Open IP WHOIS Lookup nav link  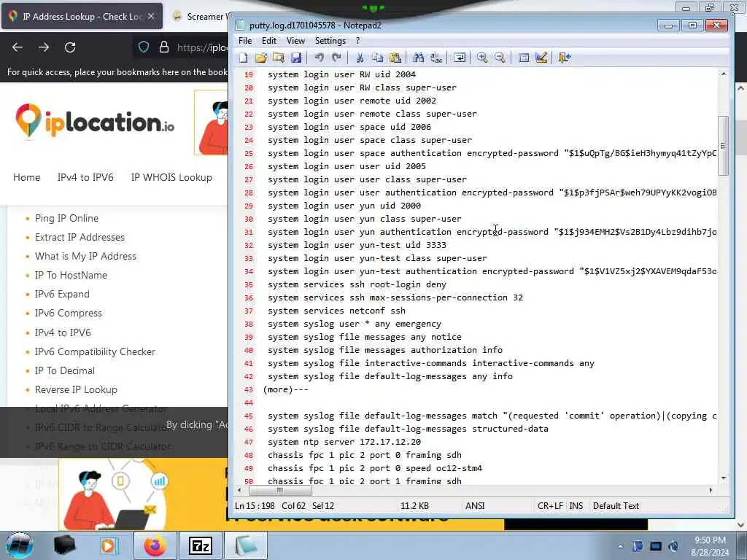pyautogui.click(x=171, y=178)
